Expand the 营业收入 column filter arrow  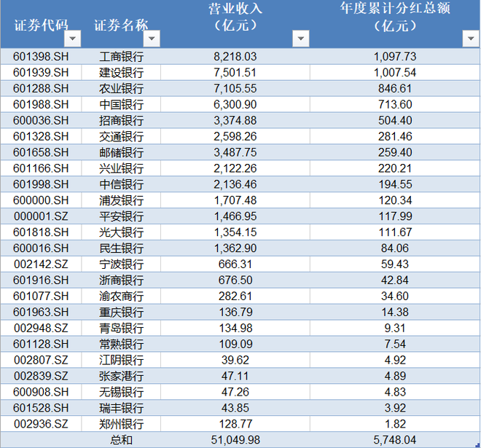(300, 39)
